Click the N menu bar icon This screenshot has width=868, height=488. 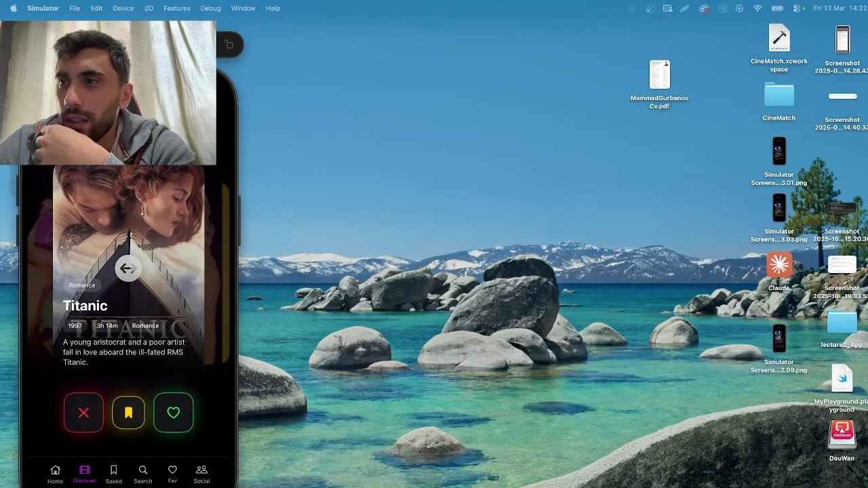pyautogui.click(x=723, y=8)
